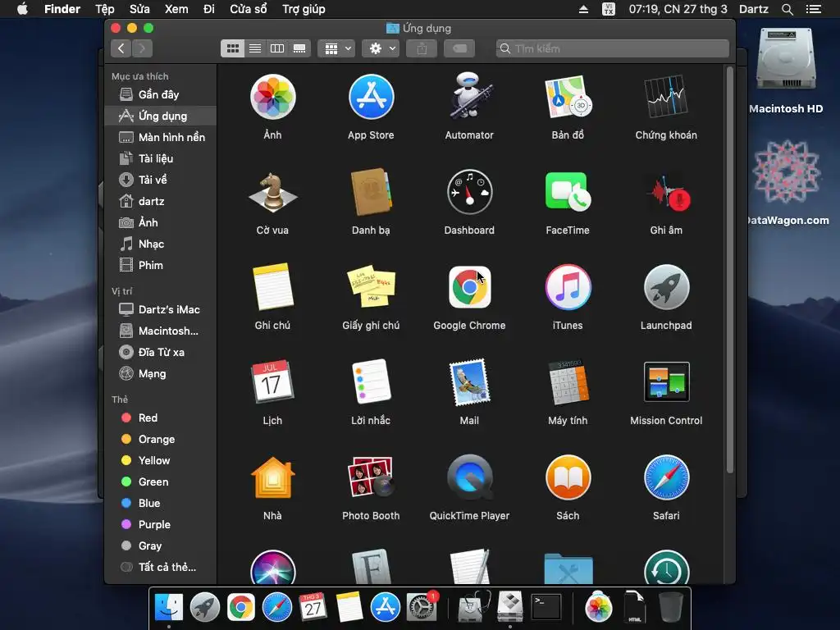Open the Mail app icon
Image resolution: width=840 pixels, height=630 pixels.
pos(469,382)
